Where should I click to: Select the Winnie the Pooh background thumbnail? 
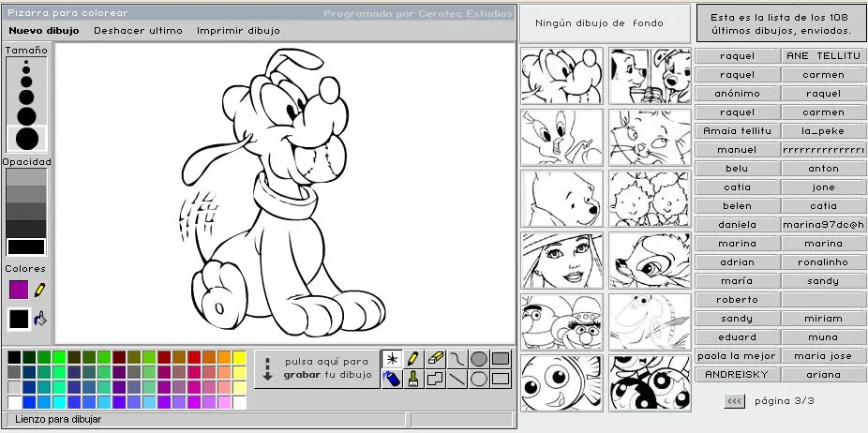pos(561,199)
